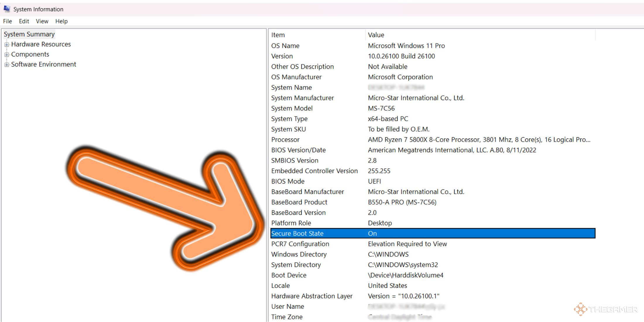Select the Processor row
This screenshot has width=644, height=322.
click(285, 140)
